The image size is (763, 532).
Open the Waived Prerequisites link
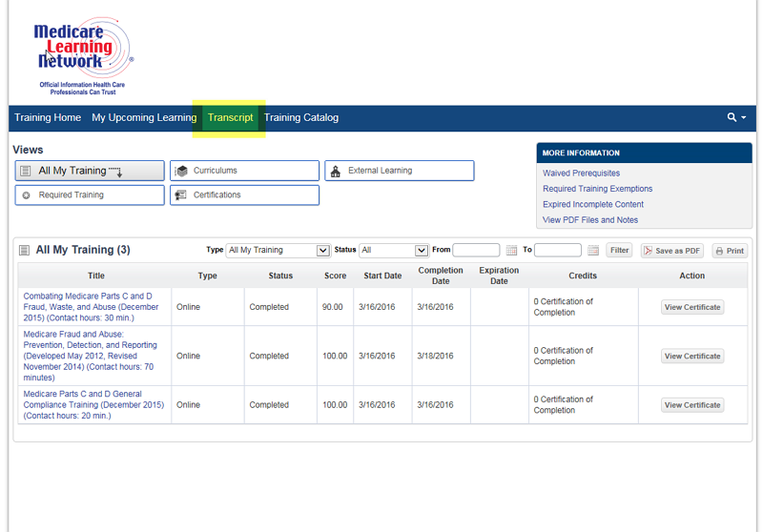(x=581, y=174)
